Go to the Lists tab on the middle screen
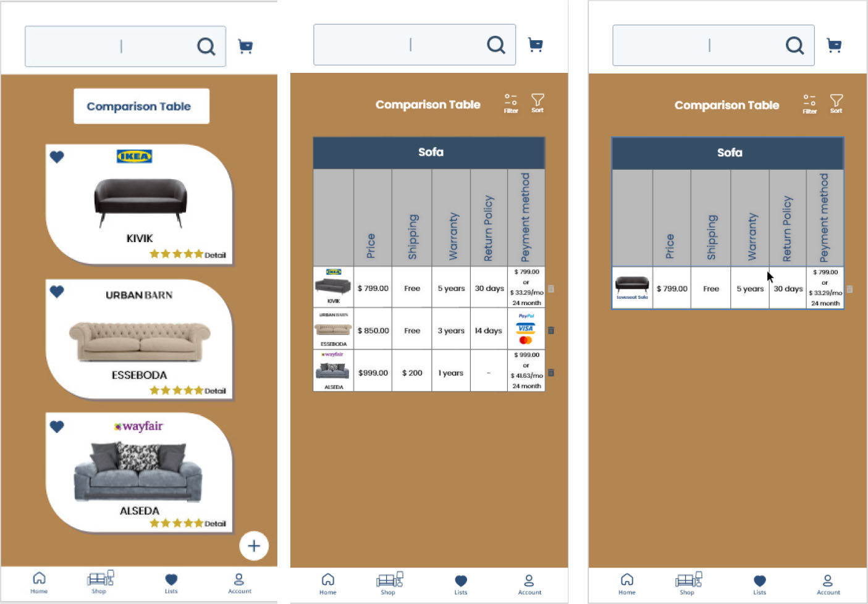 pos(461,584)
